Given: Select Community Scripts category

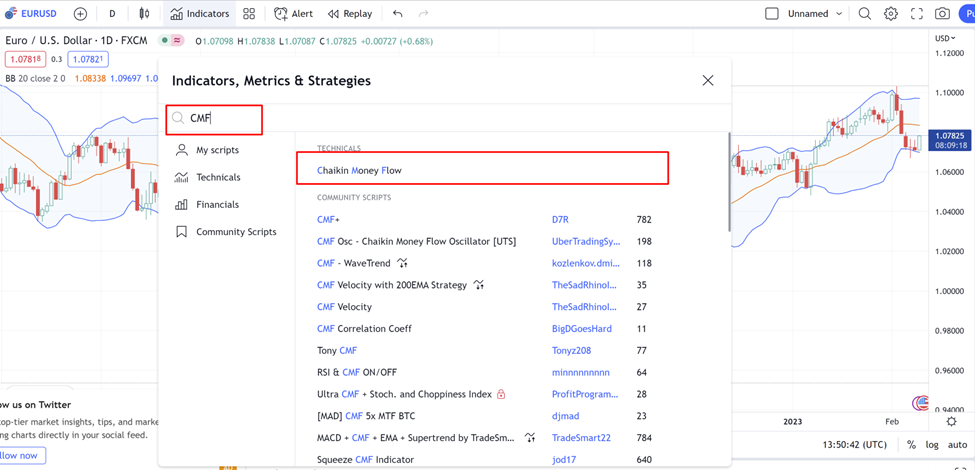Looking at the screenshot, I should coord(236,232).
